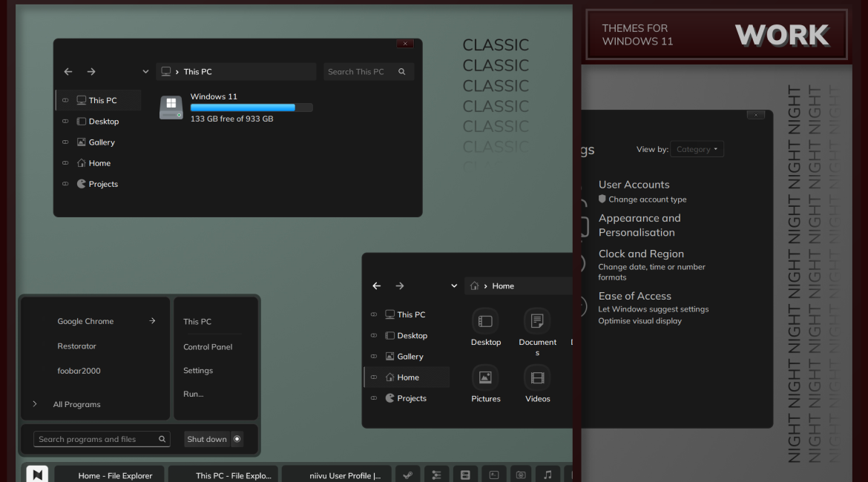Choose Run... from the Start menu
This screenshot has height=482, width=868.
194,394
